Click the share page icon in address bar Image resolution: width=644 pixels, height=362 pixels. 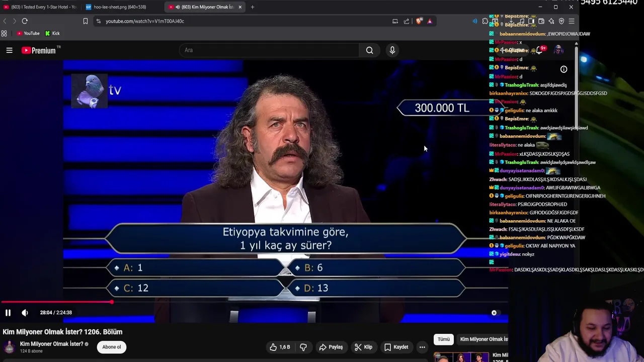click(x=407, y=21)
